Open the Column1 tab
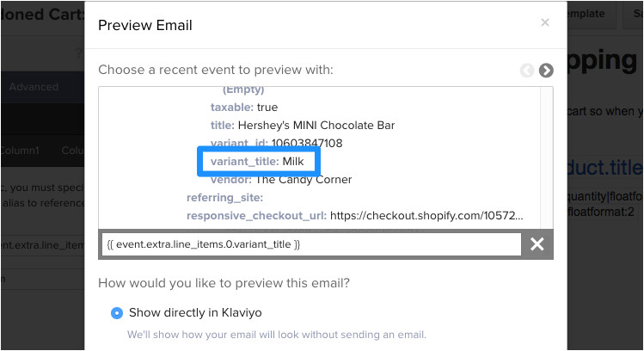 [19, 151]
